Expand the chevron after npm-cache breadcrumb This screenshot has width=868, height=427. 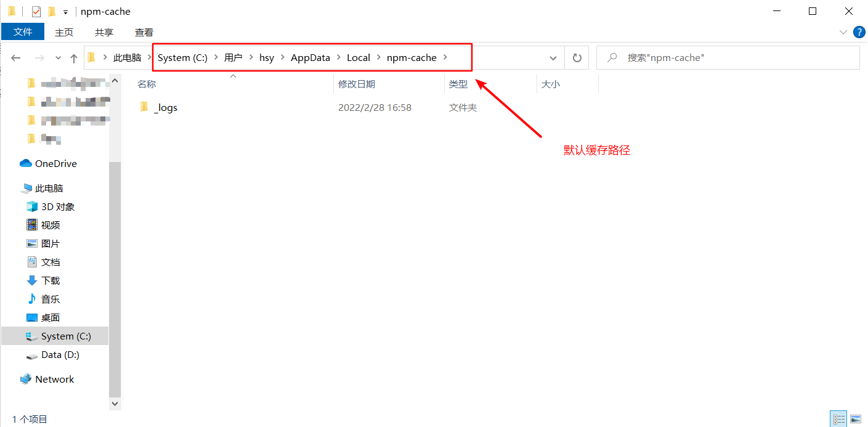(445, 58)
